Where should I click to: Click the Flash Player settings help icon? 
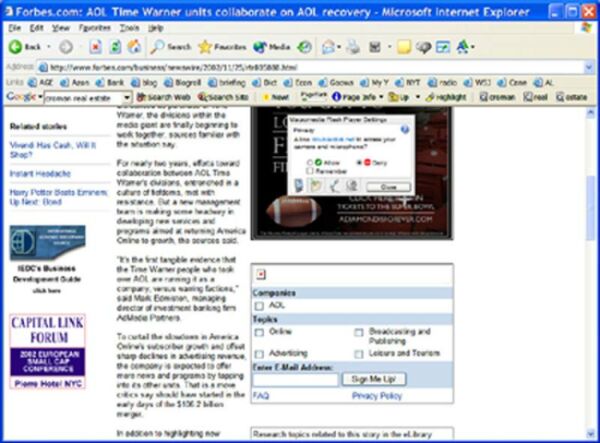(405, 130)
